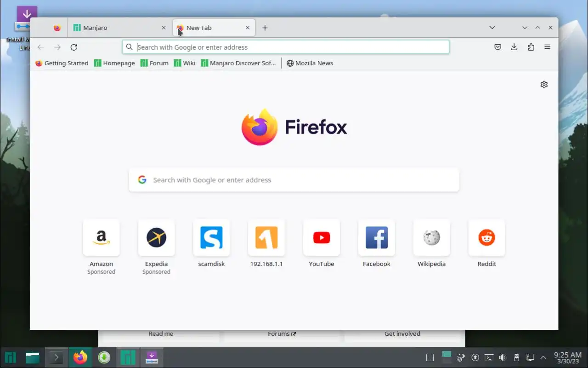Switch to the Manjaro Hello taskbar window
The height and width of the screenshot is (368, 588).
click(128, 357)
